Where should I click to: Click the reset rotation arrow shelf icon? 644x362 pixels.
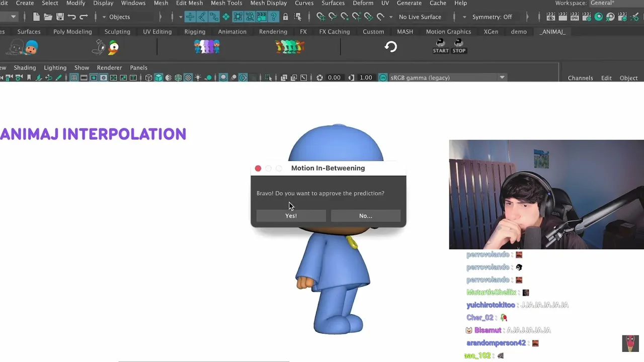pos(391,47)
